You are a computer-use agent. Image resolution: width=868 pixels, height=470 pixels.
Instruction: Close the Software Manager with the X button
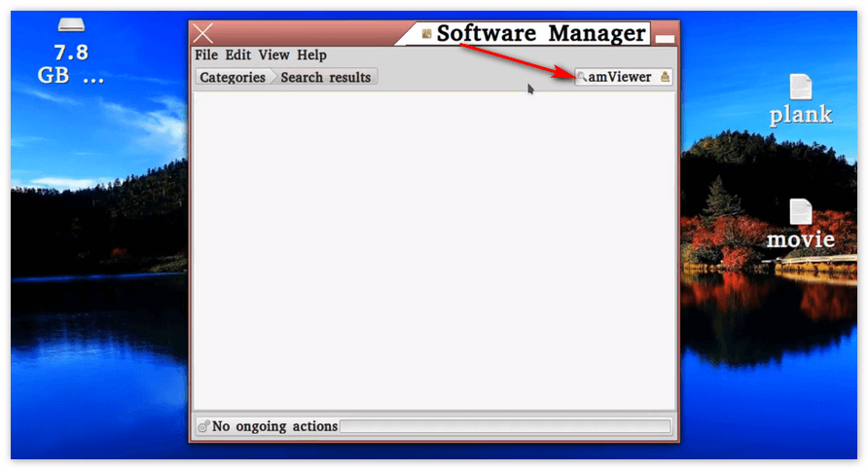click(x=203, y=34)
